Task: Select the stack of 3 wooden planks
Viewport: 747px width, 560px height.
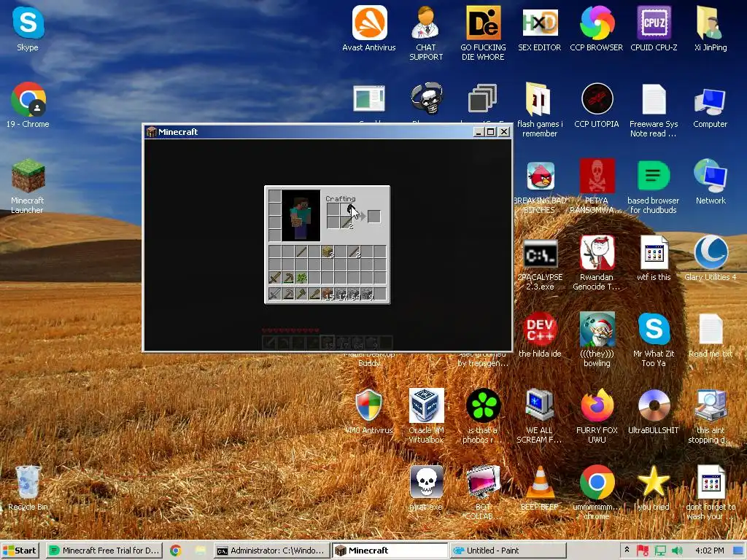Action: click(x=328, y=252)
